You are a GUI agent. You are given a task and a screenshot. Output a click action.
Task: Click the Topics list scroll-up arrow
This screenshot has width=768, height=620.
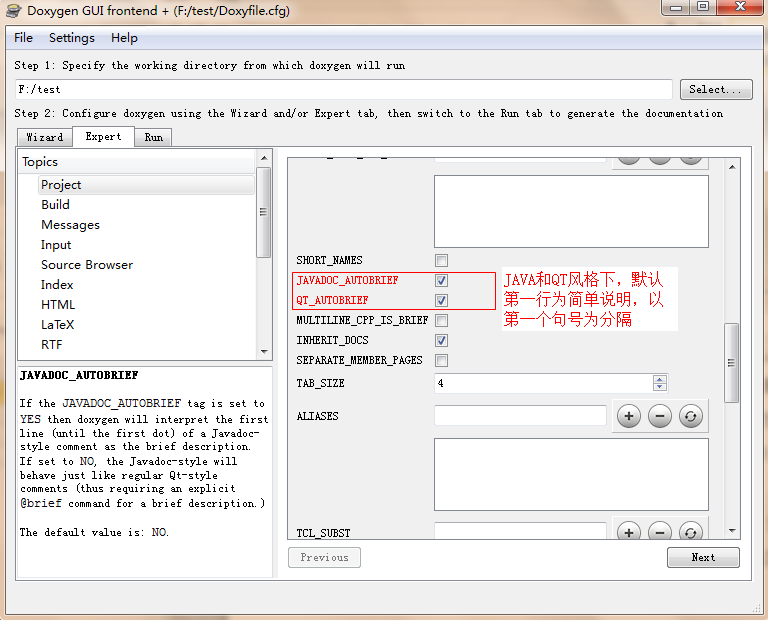coord(264,158)
